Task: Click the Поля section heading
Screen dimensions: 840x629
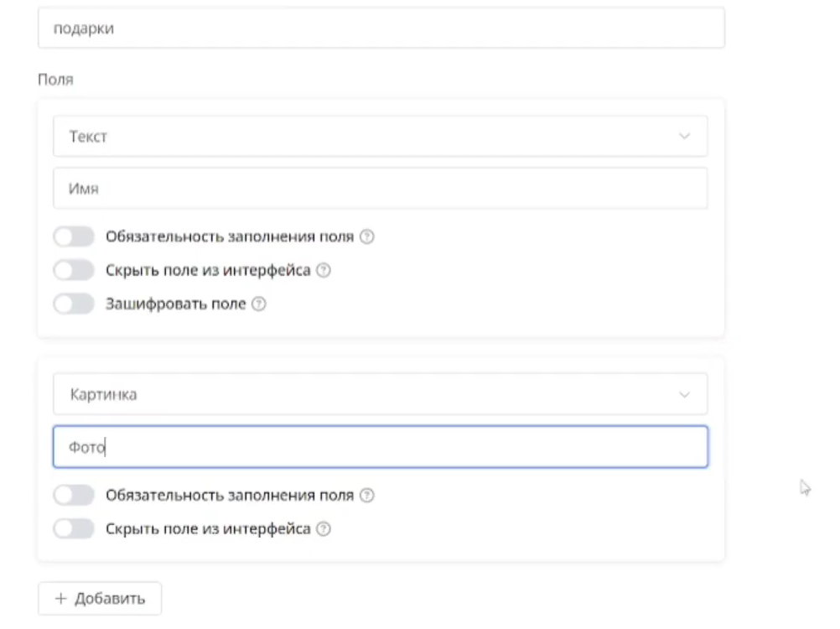Action: (x=55, y=80)
